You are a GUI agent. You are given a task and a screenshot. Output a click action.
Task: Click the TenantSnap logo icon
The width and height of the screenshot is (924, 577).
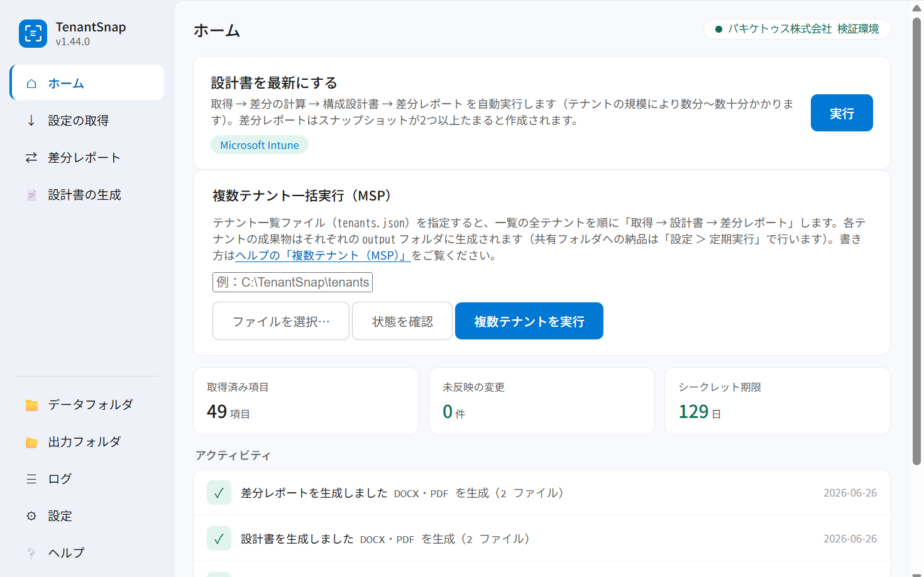coord(33,33)
